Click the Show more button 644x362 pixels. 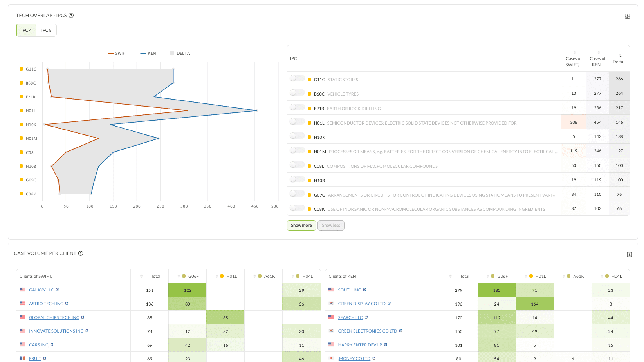click(301, 226)
